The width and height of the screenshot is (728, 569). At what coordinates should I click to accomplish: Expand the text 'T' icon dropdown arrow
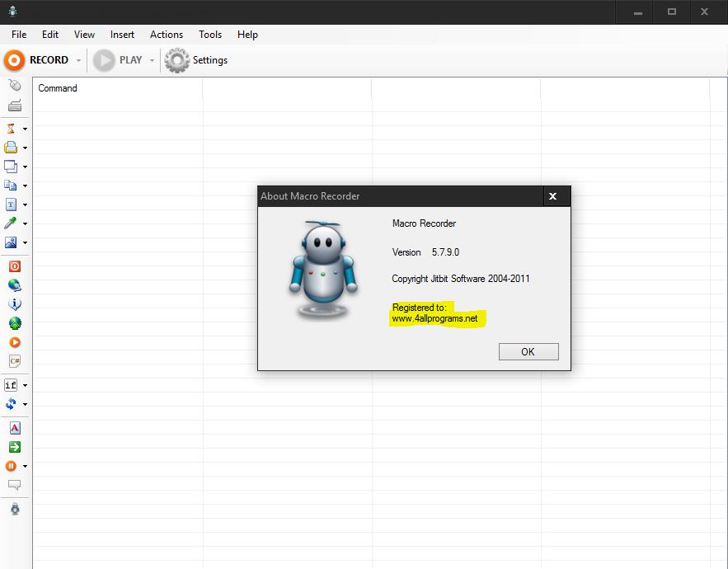point(25,205)
